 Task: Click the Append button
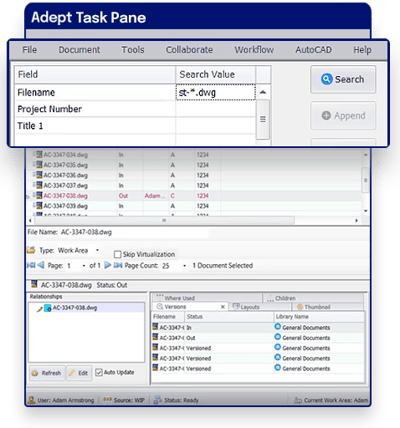coord(343,116)
